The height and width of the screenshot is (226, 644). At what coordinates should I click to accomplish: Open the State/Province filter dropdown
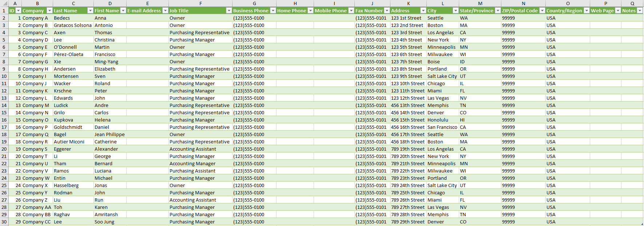(498, 11)
